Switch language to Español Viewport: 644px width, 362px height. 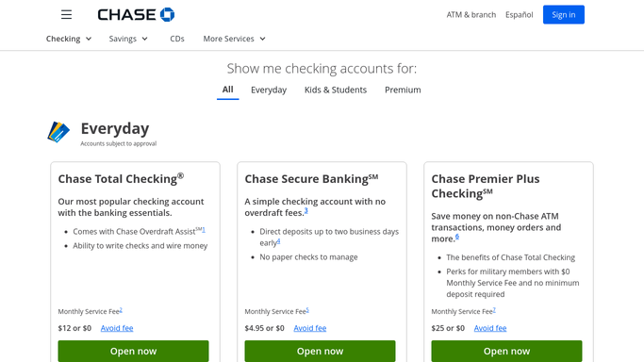tap(520, 15)
